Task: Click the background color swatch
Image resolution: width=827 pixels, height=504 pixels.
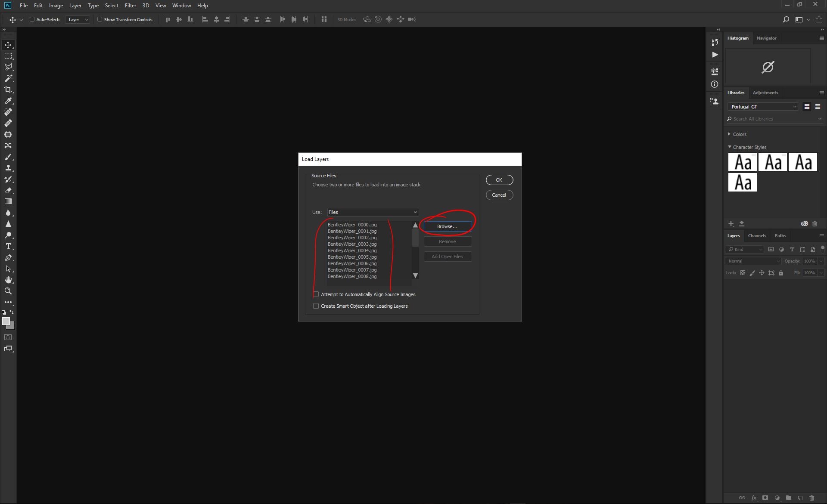Action: tap(12, 327)
